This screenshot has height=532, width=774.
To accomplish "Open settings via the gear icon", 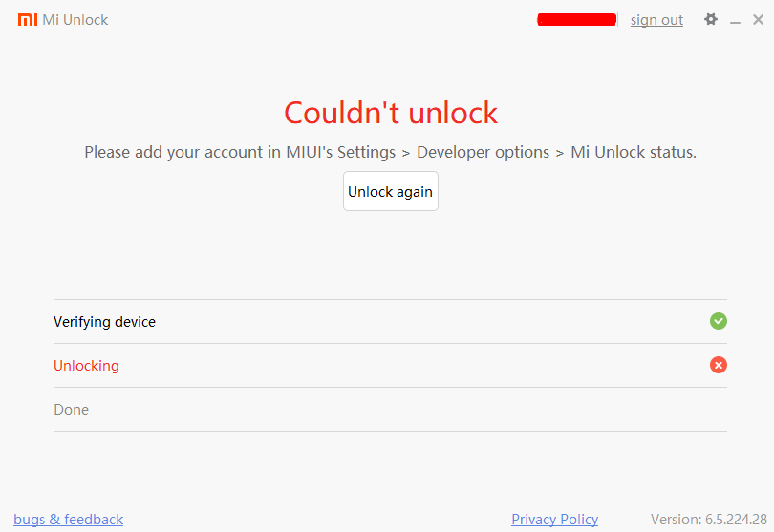I will tap(710, 19).
